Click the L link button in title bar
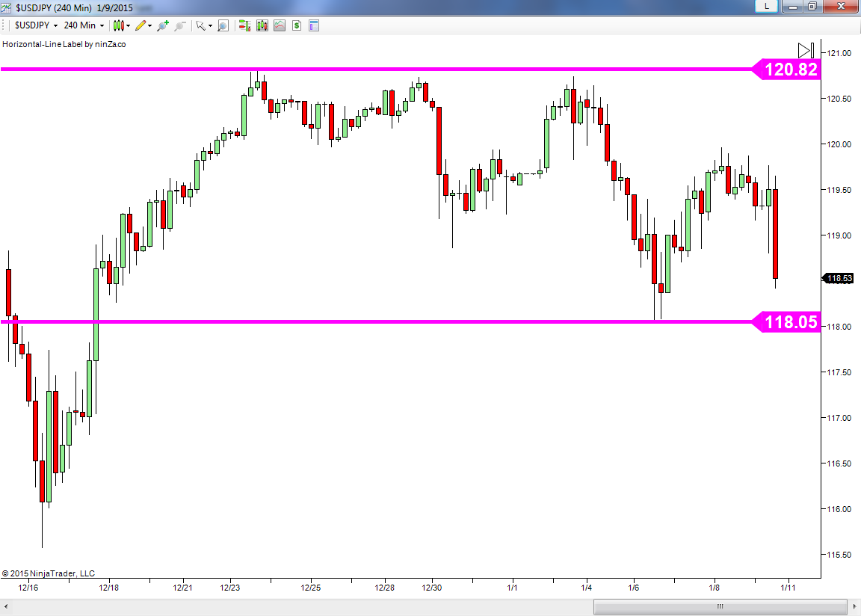 tap(767, 7)
